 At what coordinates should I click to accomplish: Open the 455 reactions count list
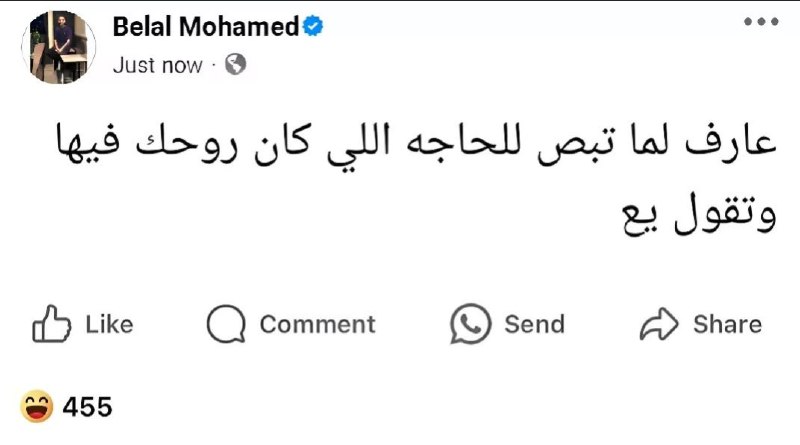pos(87,407)
